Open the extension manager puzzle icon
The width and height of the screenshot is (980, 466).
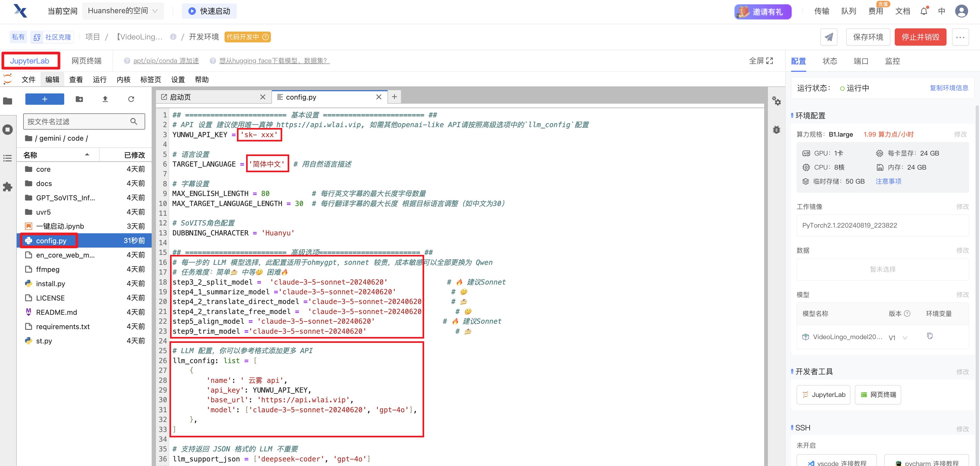coord(8,187)
